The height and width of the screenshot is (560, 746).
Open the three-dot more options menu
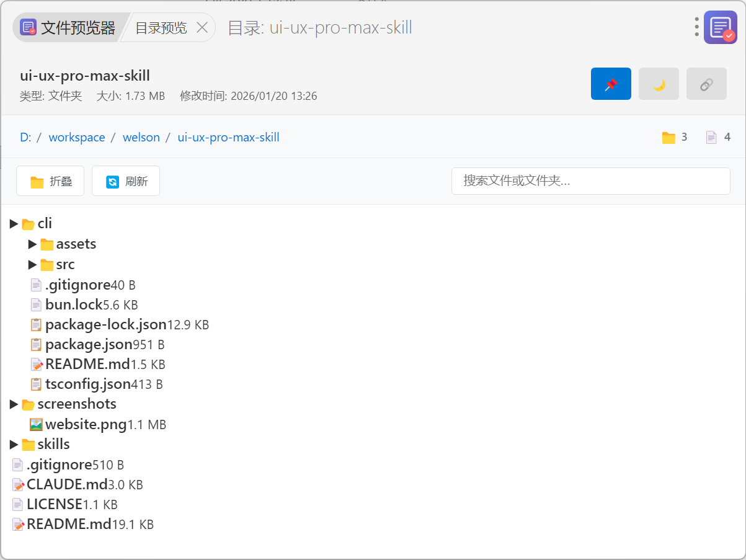(x=697, y=27)
